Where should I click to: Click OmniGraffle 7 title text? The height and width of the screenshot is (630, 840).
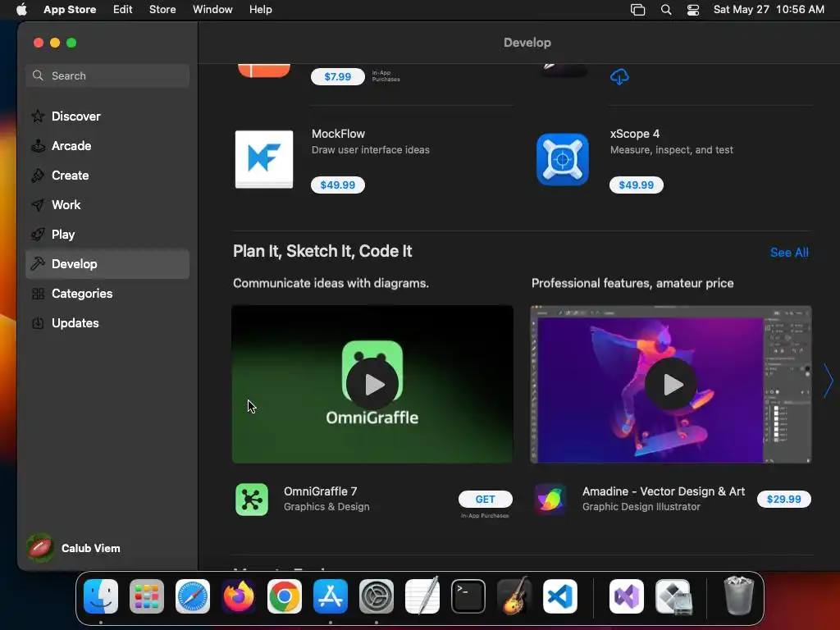(x=321, y=491)
